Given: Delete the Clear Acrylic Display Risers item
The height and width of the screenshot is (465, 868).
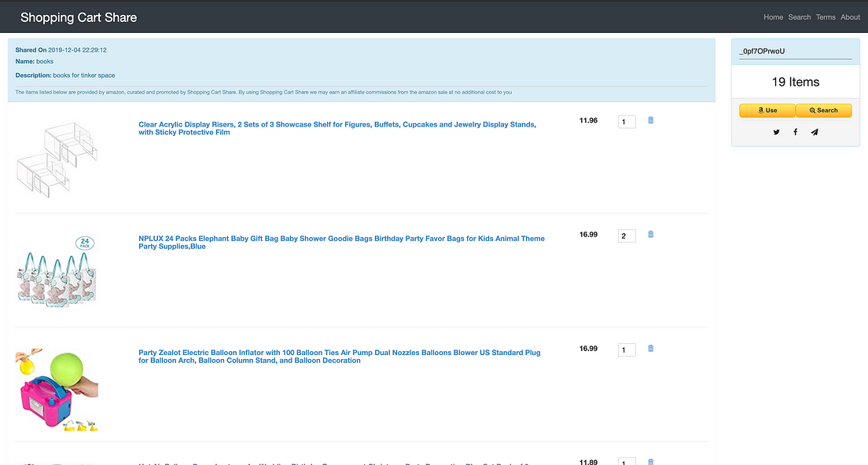Looking at the screenshot, I should point(650,120).
